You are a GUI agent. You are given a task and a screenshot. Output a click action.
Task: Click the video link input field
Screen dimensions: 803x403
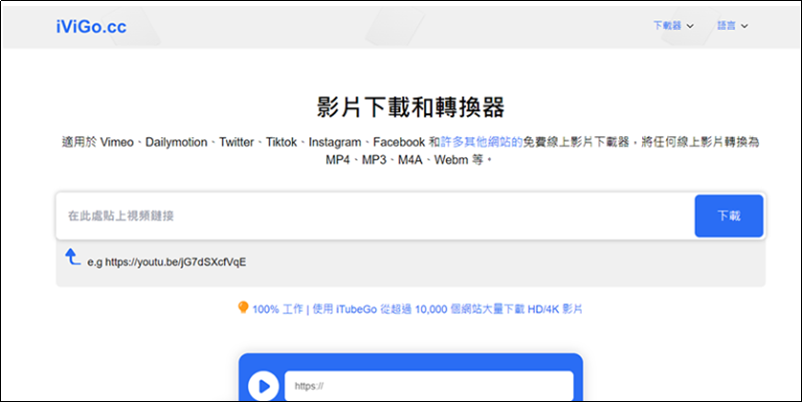(x=375, y=216)
